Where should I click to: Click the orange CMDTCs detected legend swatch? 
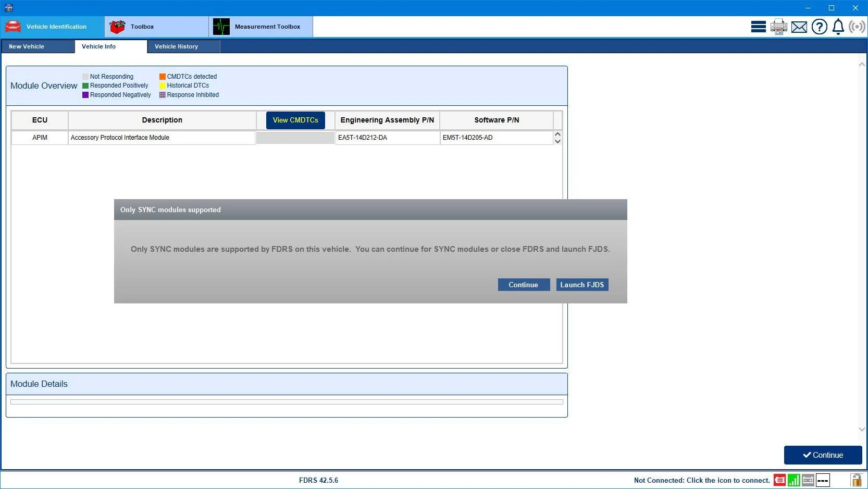[x=163, y=77]
